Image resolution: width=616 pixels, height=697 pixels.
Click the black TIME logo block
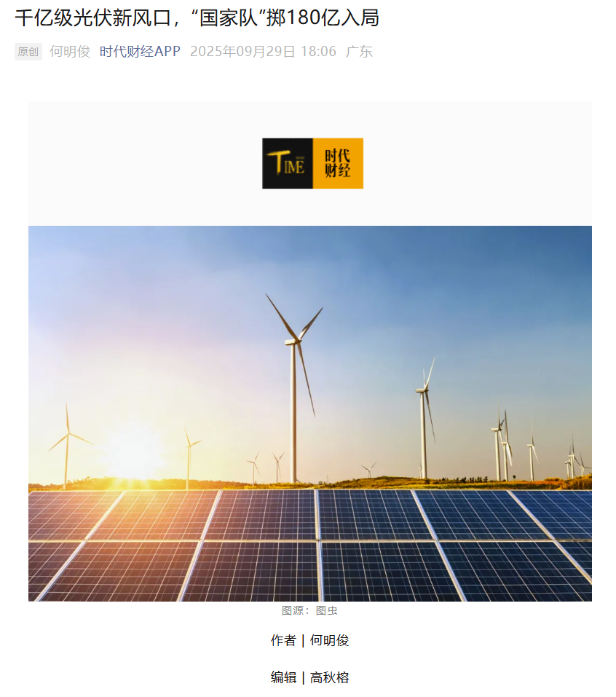coord(288,164)
